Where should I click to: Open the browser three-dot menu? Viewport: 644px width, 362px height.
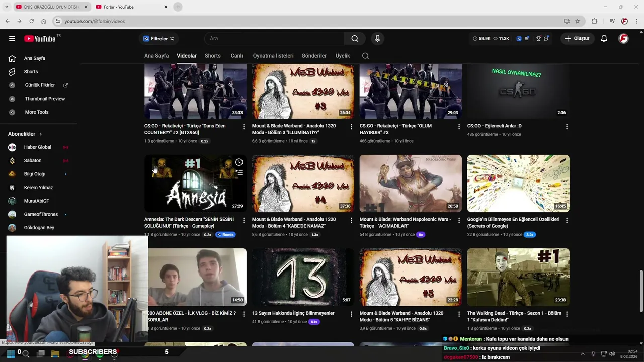(636, 21)
